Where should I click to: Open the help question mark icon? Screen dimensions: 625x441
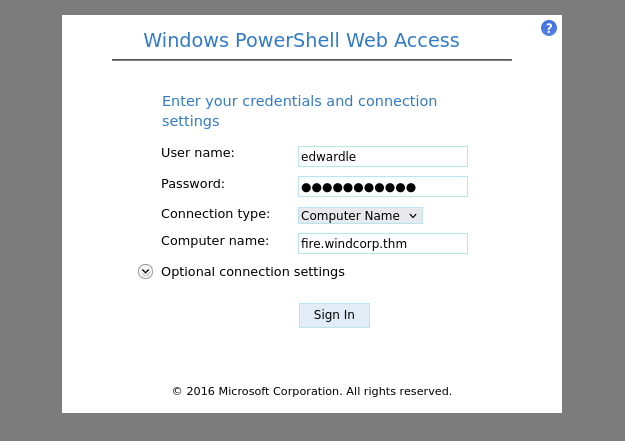click(549, 28)
